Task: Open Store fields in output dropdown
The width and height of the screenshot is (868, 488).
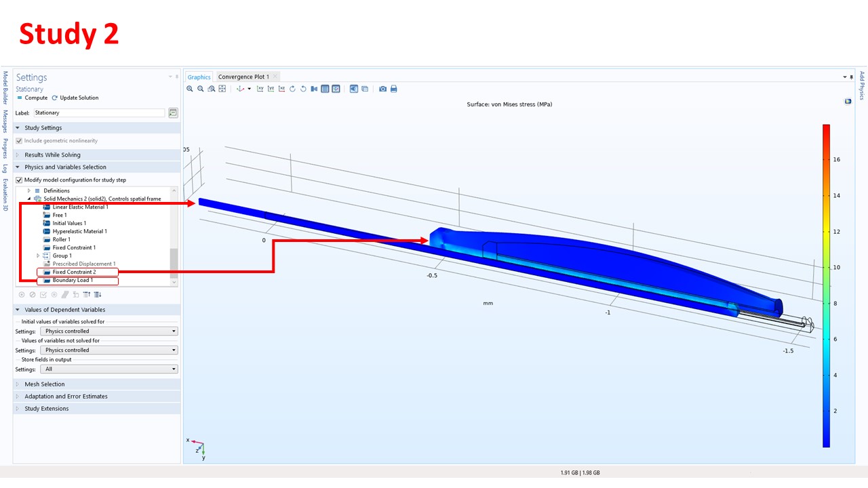Action: (x=108, y=369)
